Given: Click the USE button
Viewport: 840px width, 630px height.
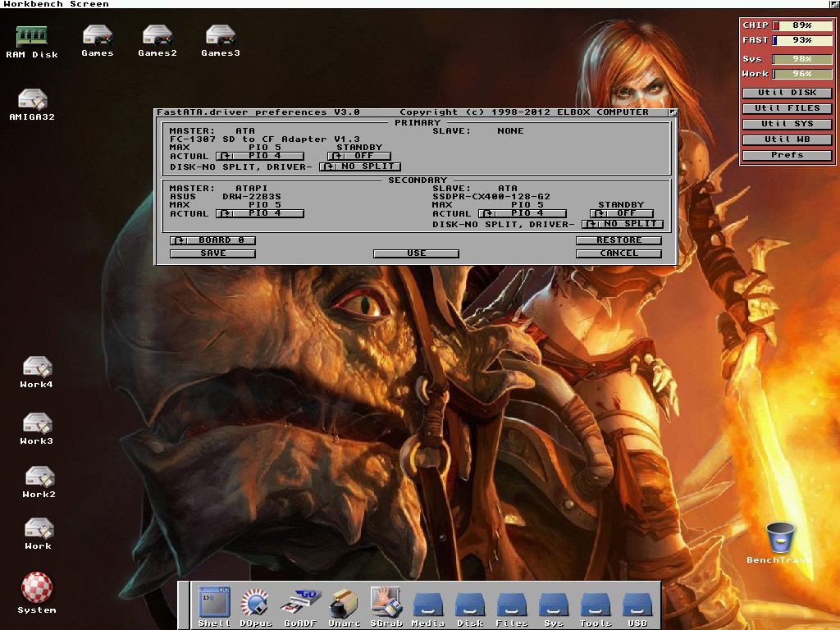Looking at the screenshot, I should tap(416, 253).
